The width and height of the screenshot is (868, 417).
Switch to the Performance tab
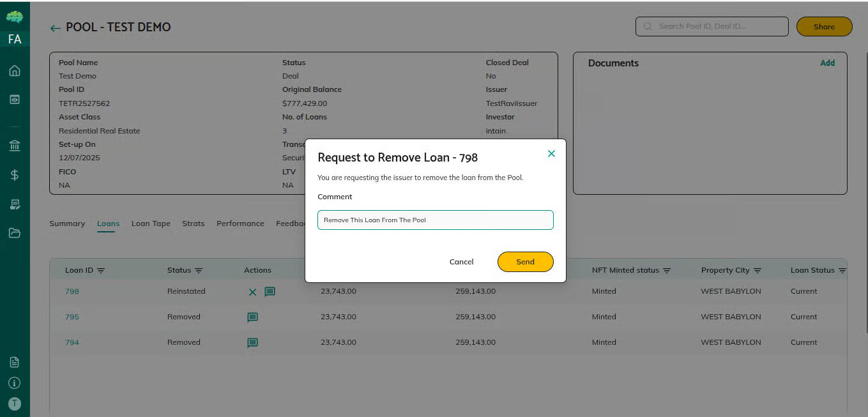tap(240, 224)
